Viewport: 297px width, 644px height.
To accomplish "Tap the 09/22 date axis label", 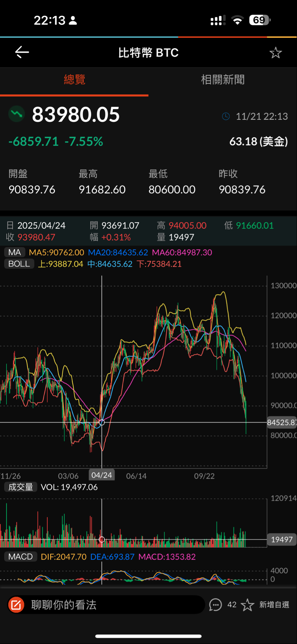I will point(204,476).
